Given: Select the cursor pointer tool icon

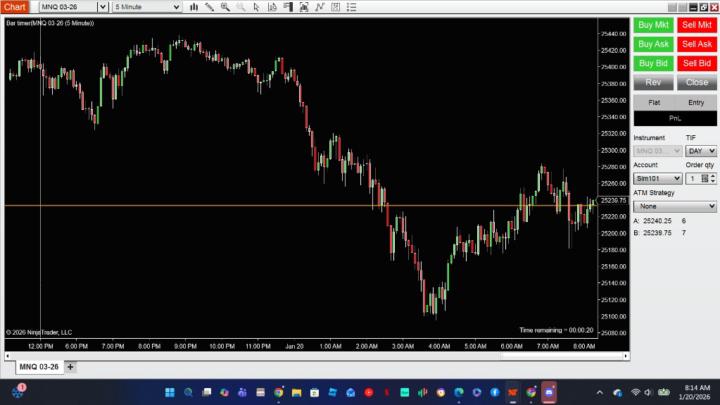Looking at the screenshot, I should [x=257, y=7].
